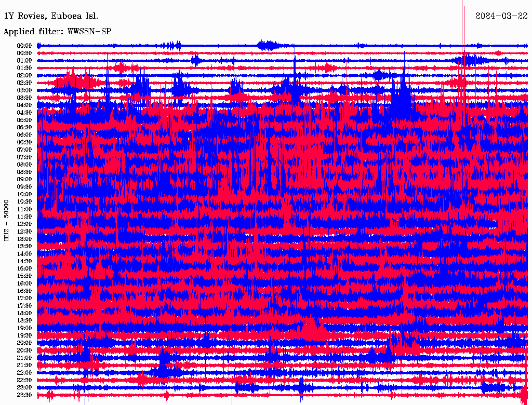
Task: Select the 19:30 time row label
Action: click(x=24, y=335)
